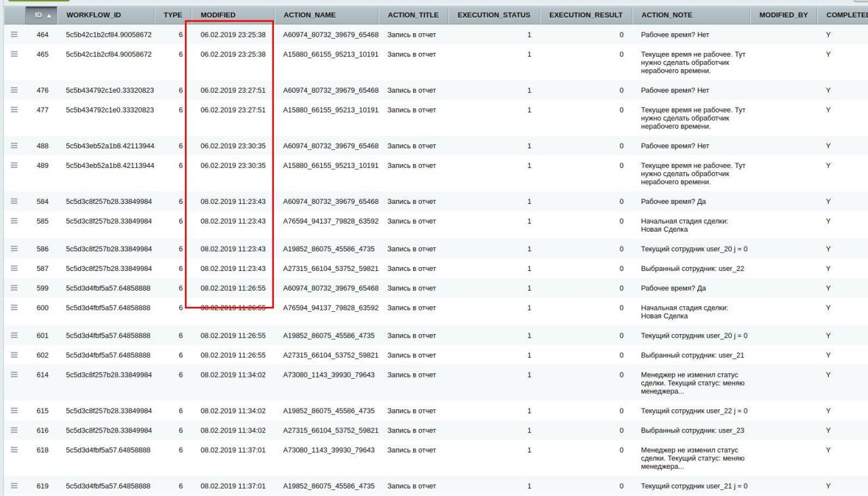Click note 'Текущий сотрудник user_22 j = 0'
The width and height of the screenshot is (868, 496).
pyautogui.click(x=694, y=411)
